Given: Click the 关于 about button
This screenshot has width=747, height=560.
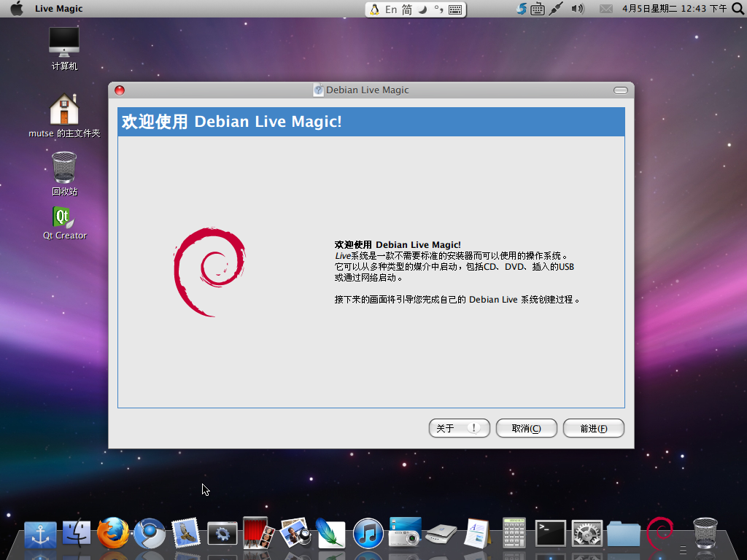Looking at the screenshot, I should point(460,428).
